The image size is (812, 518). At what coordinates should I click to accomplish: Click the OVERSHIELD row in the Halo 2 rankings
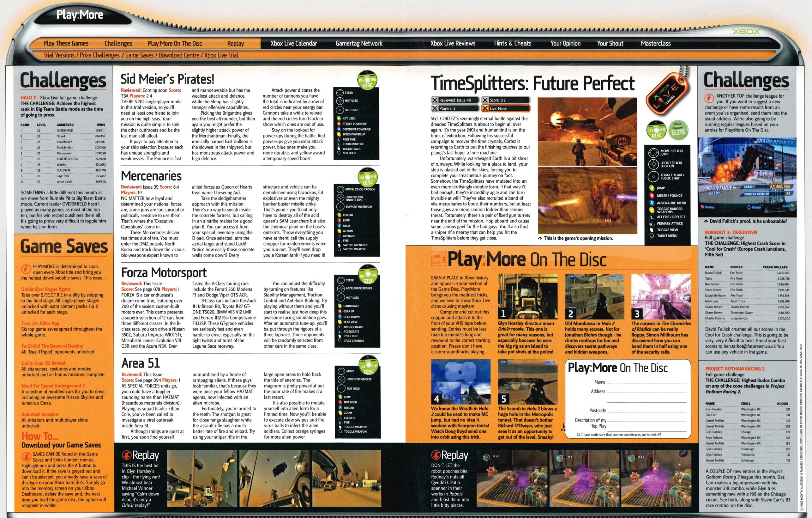coord(63,130)
